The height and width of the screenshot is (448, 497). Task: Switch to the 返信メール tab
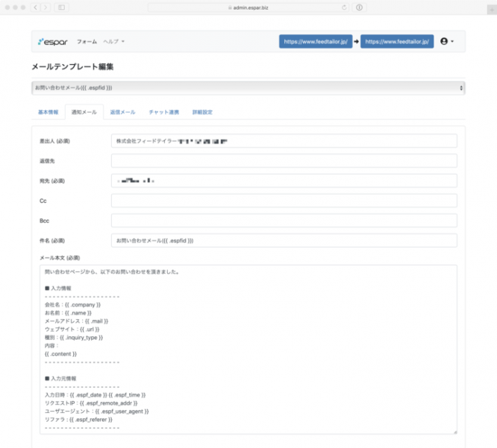tap(122, 112)
